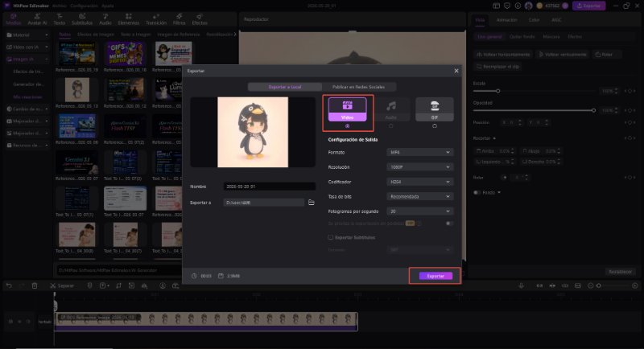Viewport: 644px width, 349px height.
Task: Open the Formato dropdown showing MP4
Action: point(419,152)
